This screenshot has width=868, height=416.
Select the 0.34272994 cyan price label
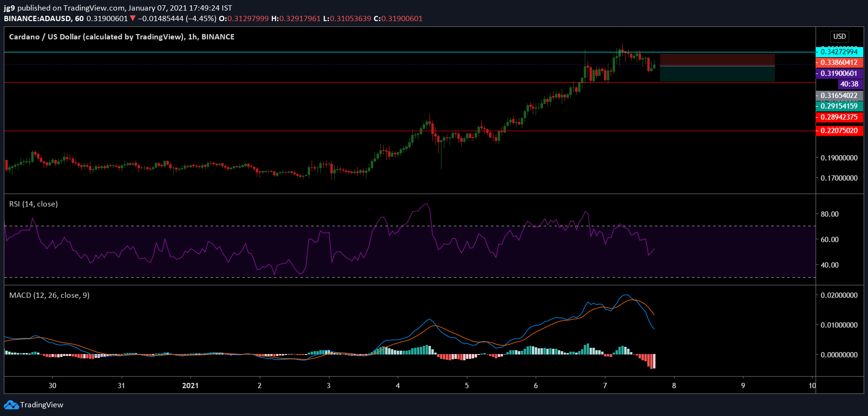[840, 52]
